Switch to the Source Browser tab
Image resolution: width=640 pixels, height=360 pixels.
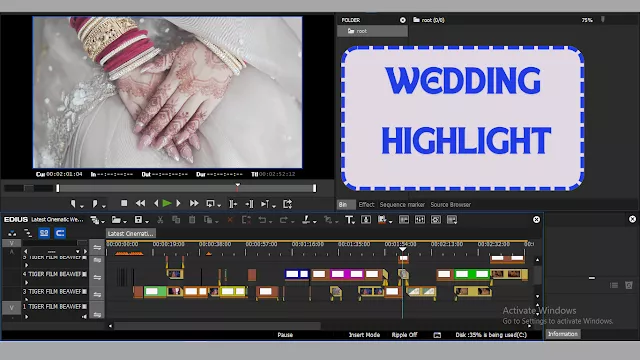tap(451, 204)
